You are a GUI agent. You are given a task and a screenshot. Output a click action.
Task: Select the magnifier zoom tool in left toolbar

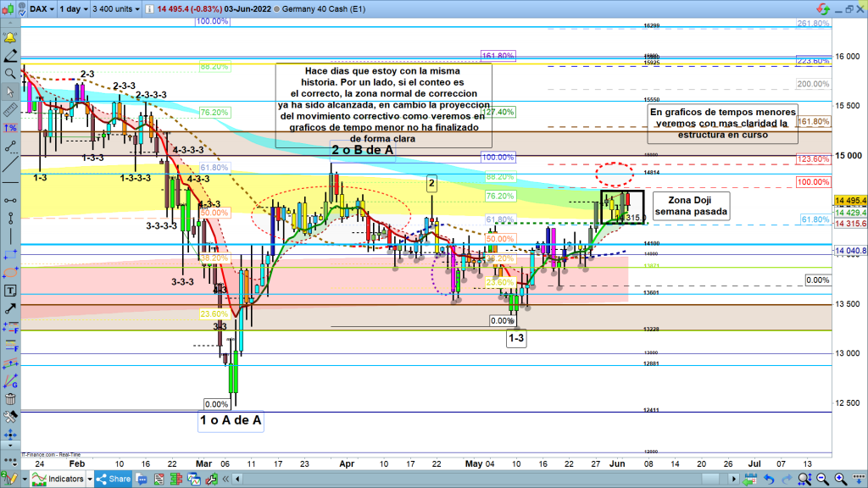point(11,75)
